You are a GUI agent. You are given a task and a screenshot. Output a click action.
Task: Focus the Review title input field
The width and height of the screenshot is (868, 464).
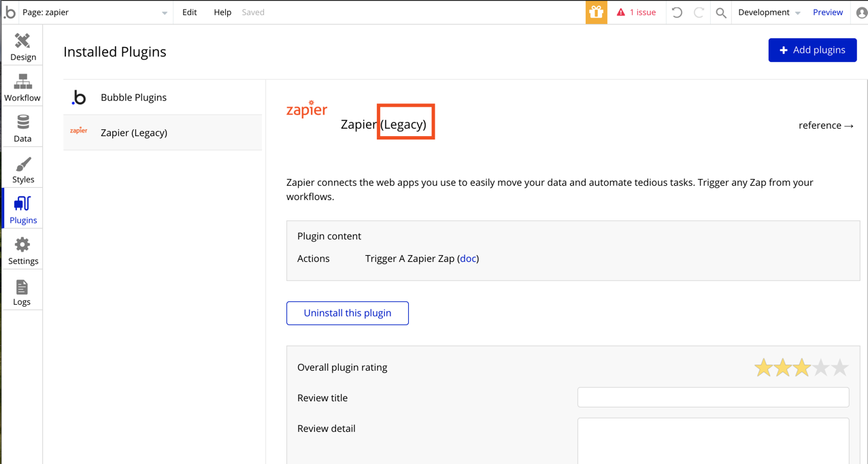(x=713, y=397)
